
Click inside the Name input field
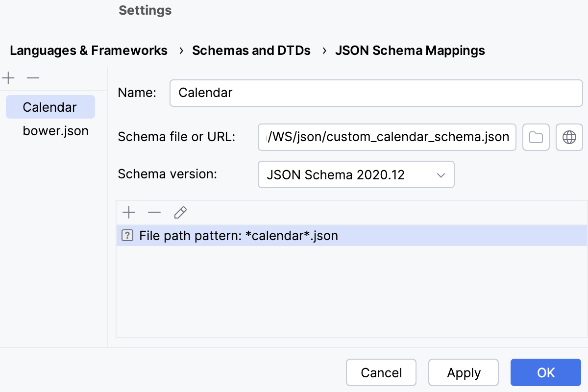(375, 93)
